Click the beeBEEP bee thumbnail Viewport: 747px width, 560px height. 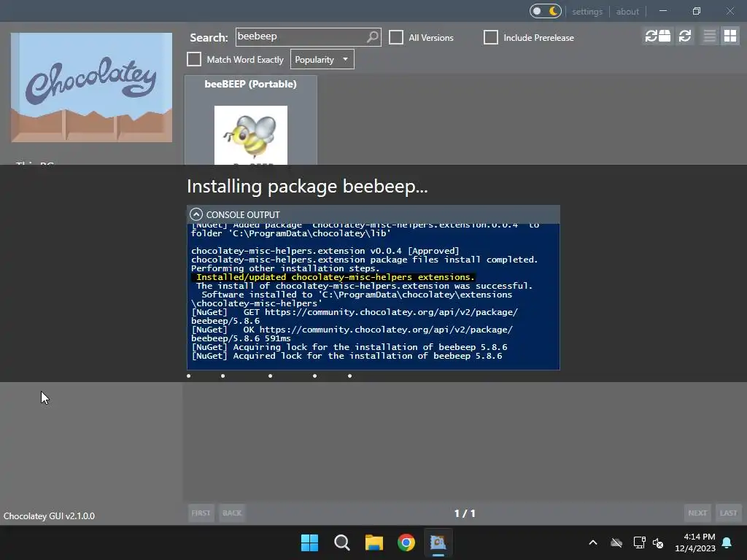[x=251, y=135]
